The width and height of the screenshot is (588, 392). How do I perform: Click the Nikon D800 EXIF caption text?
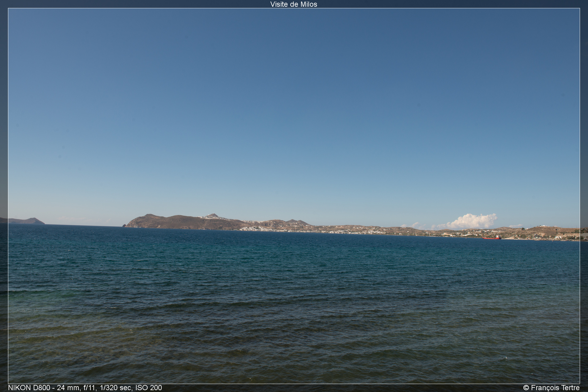point(85,388)
